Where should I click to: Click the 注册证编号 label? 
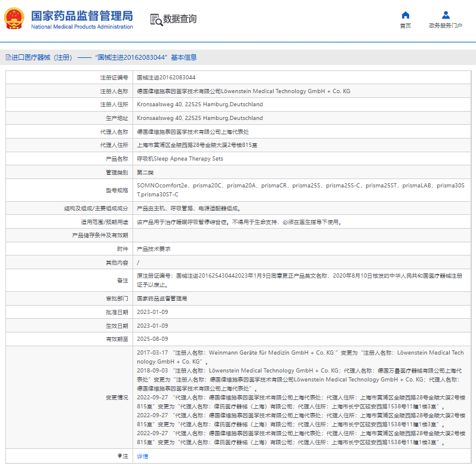[x=114, y=78]
